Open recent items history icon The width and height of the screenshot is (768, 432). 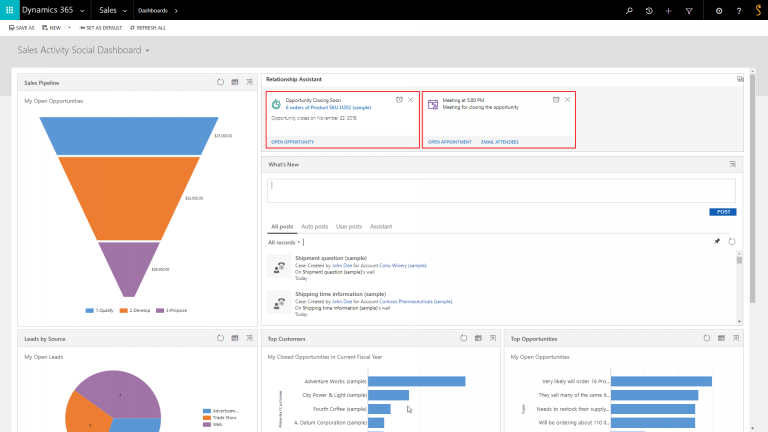coord(649,10)
